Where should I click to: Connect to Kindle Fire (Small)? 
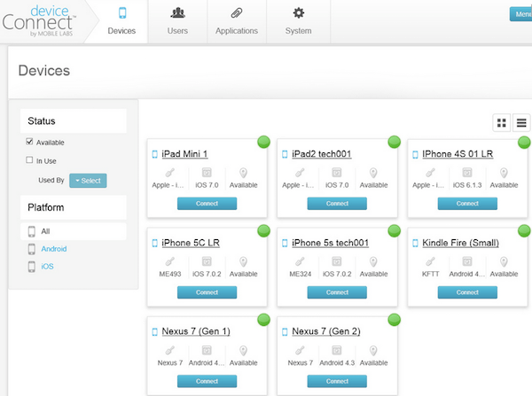point(467,292)
